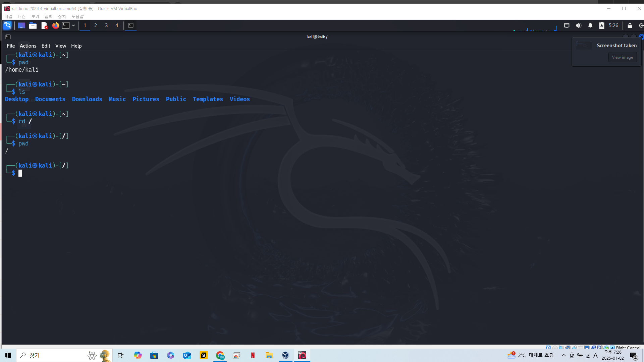The height and width of the screenshot is (362, 644).
Task: Expand the terminal launcher dropdown arrow
Action: 73,25
